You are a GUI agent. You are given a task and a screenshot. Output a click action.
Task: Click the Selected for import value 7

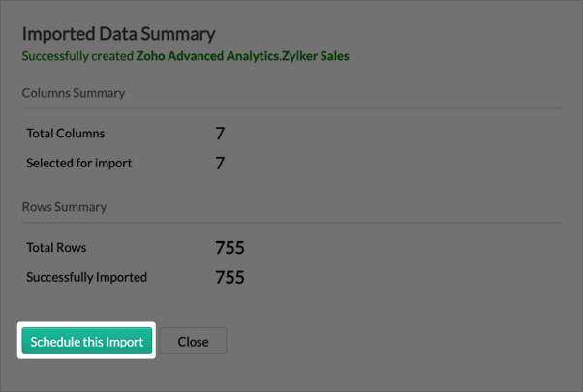click(x=220, y=163)
